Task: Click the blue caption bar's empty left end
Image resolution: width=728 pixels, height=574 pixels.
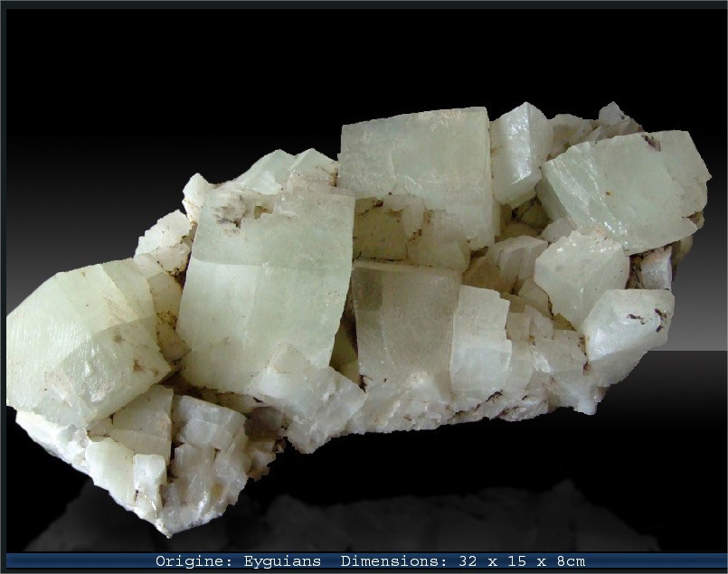Action: point(72,561)
